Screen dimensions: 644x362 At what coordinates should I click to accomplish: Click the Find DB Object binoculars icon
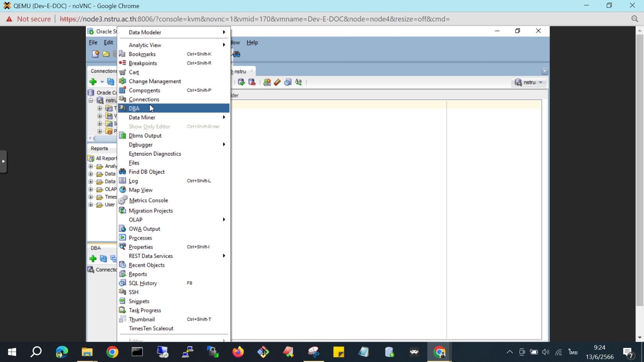pyautogui.click(x=122, y=172)
